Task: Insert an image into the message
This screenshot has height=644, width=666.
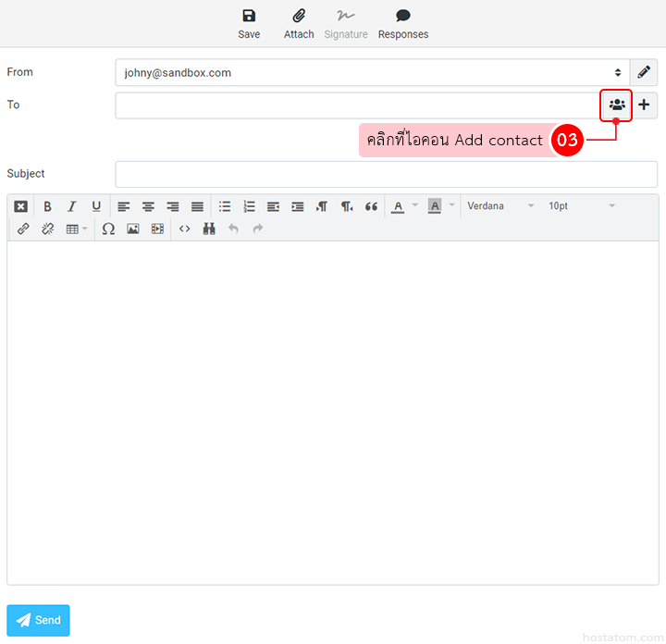Action: 133,229
